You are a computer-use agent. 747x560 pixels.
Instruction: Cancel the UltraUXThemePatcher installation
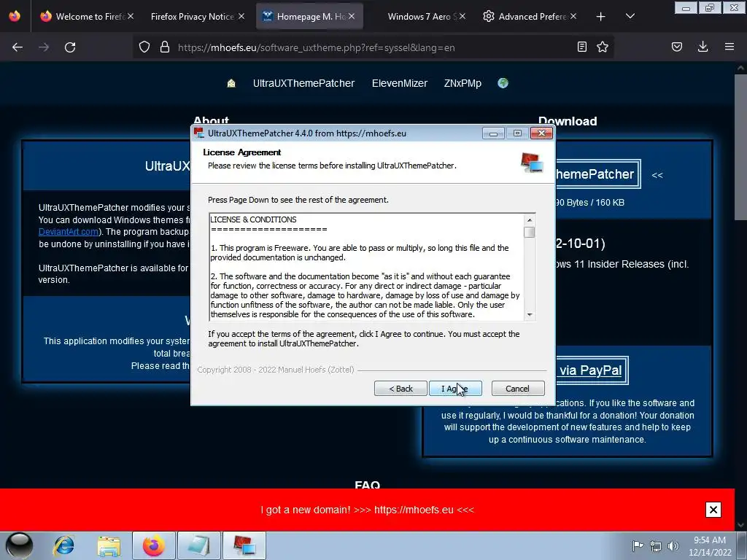point(517,389)
